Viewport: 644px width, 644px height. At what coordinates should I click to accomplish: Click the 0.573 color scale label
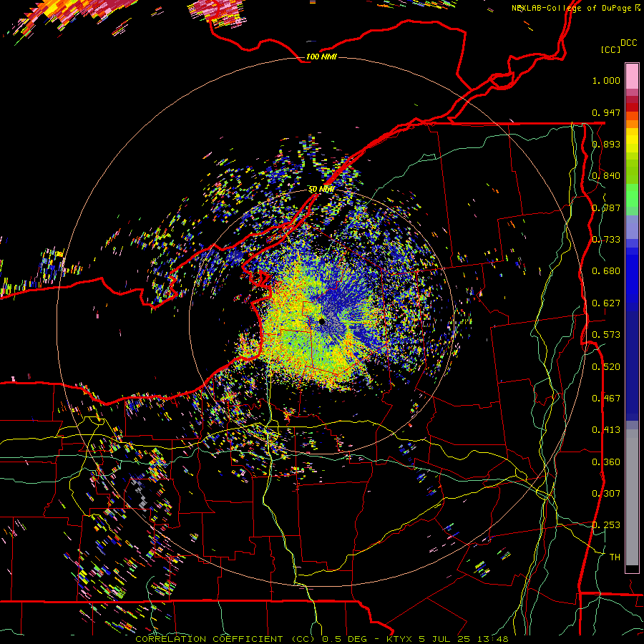(x=606, y=335)
